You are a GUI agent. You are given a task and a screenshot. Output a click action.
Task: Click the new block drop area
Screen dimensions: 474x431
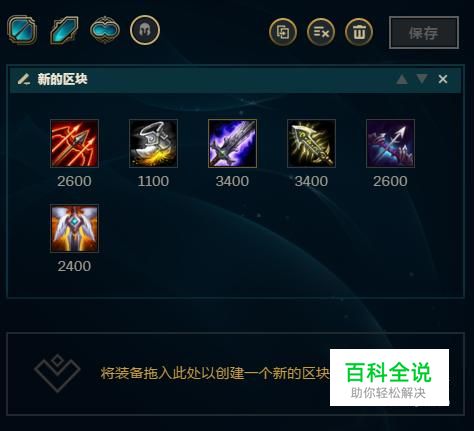pos(235,374)
